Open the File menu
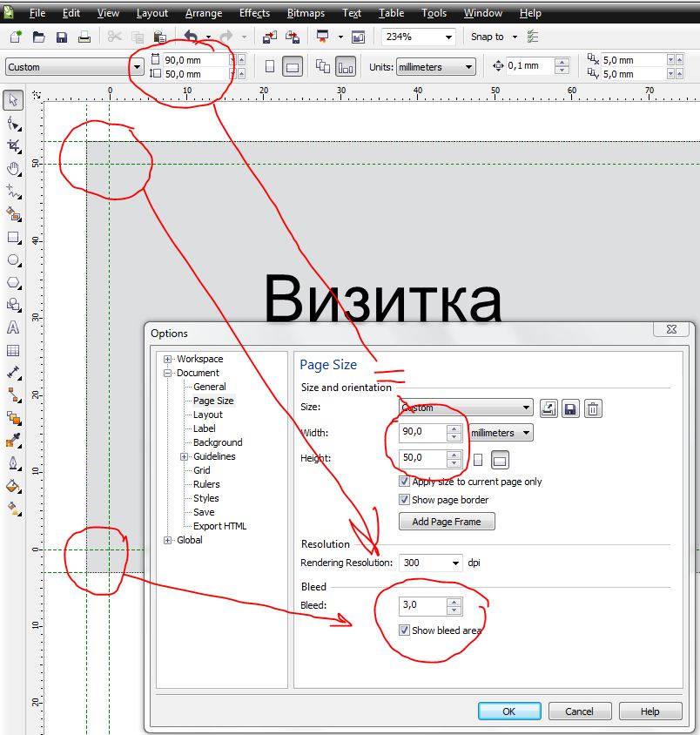 coord(37,13)
